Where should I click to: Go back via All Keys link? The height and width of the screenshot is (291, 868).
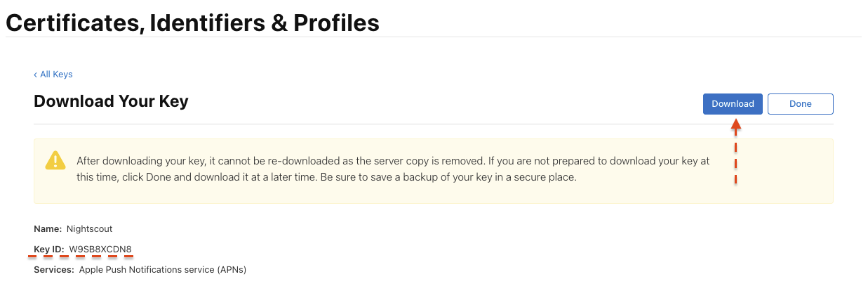56,75
